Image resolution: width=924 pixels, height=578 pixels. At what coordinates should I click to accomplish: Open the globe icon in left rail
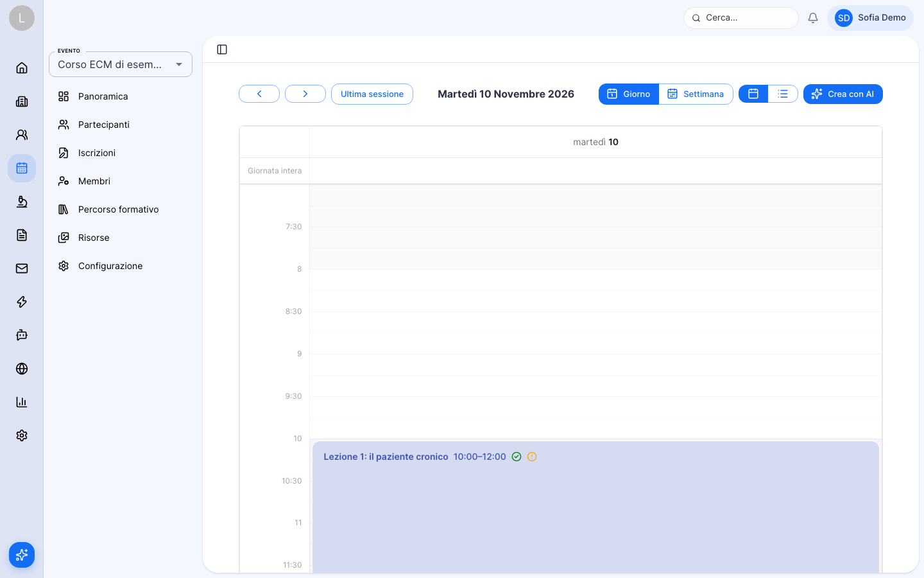click(x=22, y=369)
